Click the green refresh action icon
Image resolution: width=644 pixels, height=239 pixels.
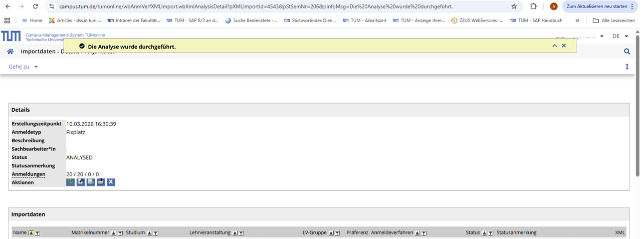pyautogui.click(x=71, y=182)
